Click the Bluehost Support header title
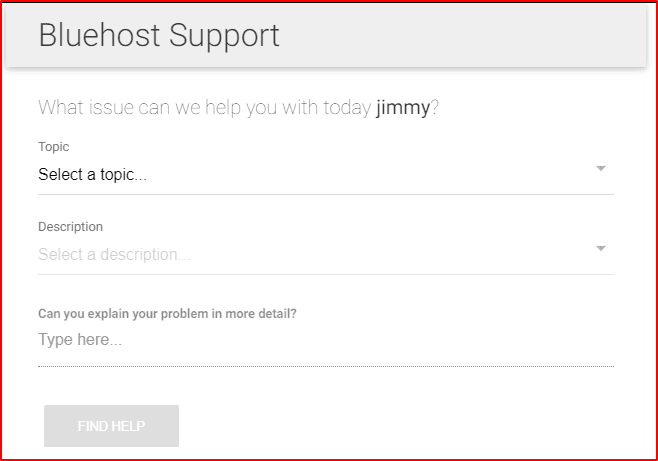Viewport: 658px width, 461px height. (x=159, y=36)
